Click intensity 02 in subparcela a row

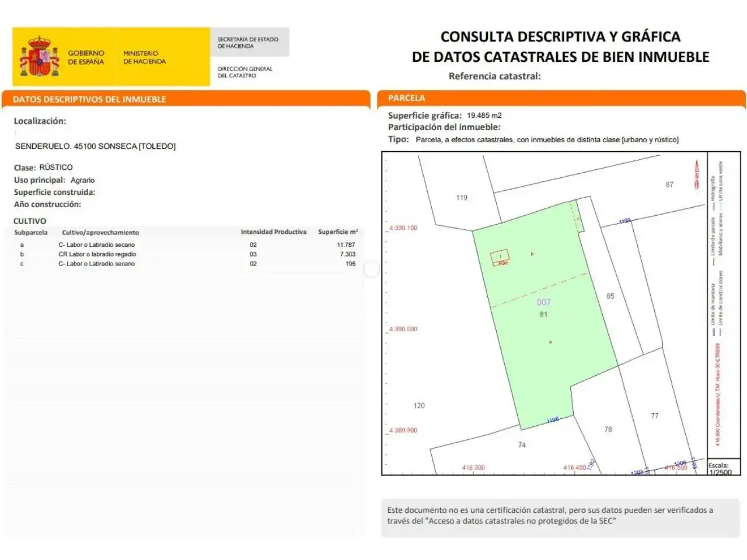pyautogui.click(x=253, y=245)
